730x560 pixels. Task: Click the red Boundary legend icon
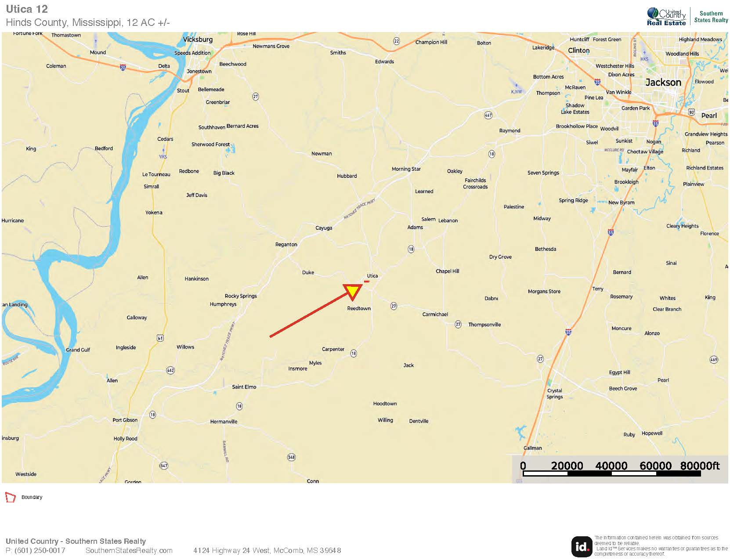tap(10, 497)
